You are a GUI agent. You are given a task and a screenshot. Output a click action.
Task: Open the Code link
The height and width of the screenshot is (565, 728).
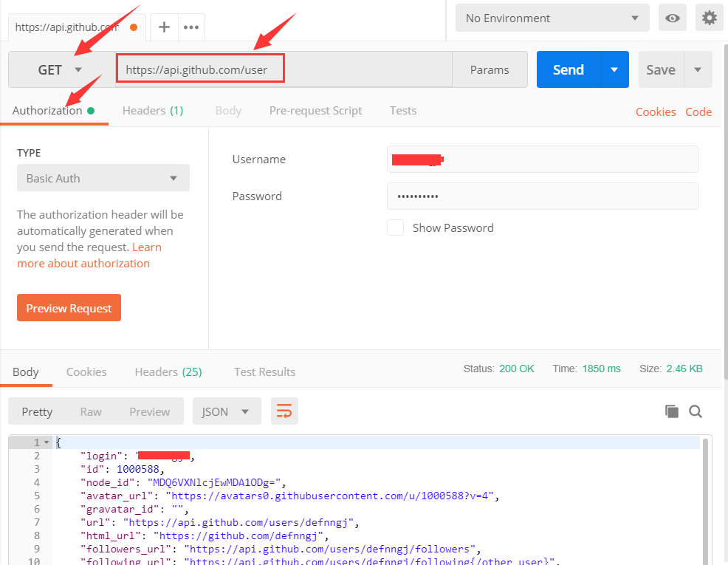coord(698,112)
